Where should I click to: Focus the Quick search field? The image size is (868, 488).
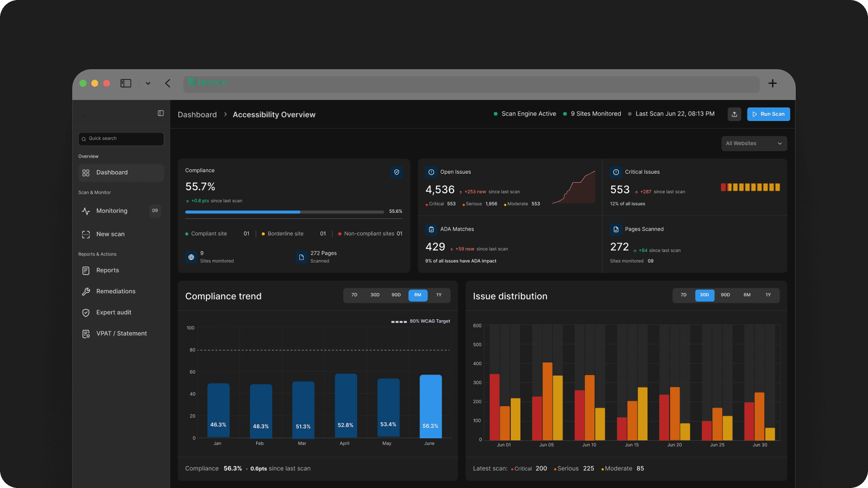click(x=121, y=139)
